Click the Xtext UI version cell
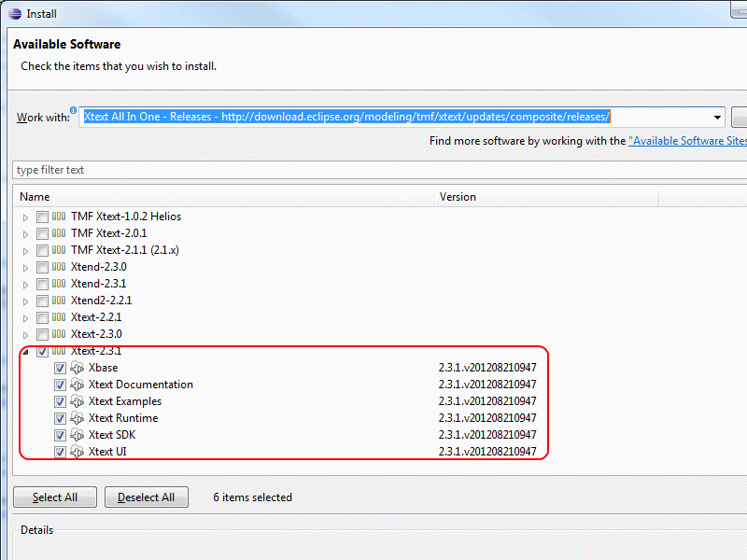Image resolution: width=747 pixels, height=560 pixels. (x=487, y=452)
